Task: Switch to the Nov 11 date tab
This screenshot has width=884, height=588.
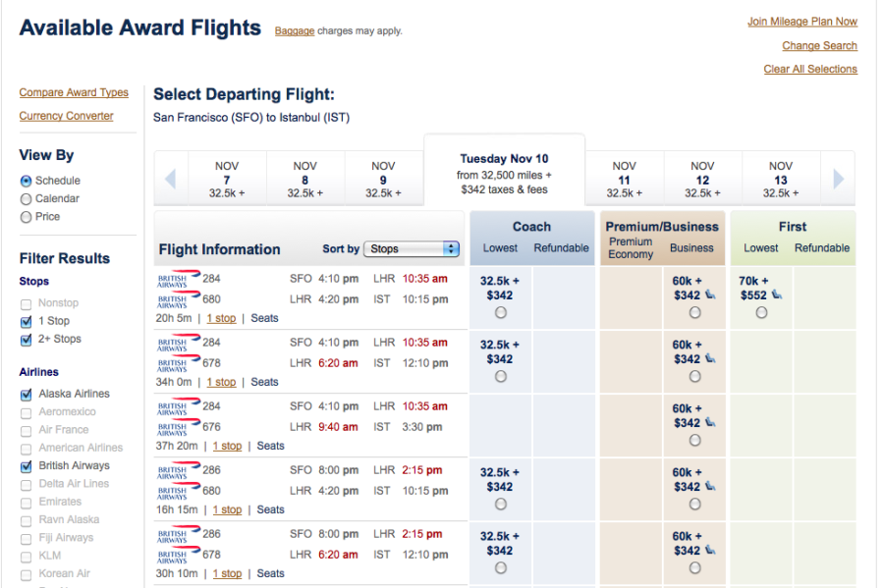Action: pyautogui.click(x=624, y=179)
